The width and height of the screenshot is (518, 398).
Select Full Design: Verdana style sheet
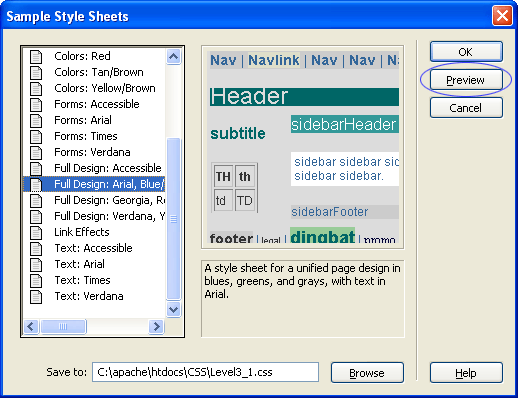click(109, 216)
